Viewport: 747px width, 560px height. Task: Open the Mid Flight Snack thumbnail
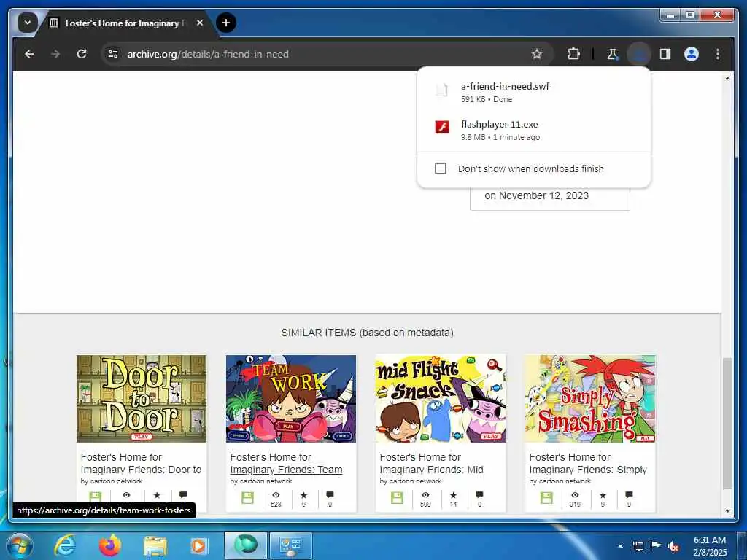click(x=440, y=399)
